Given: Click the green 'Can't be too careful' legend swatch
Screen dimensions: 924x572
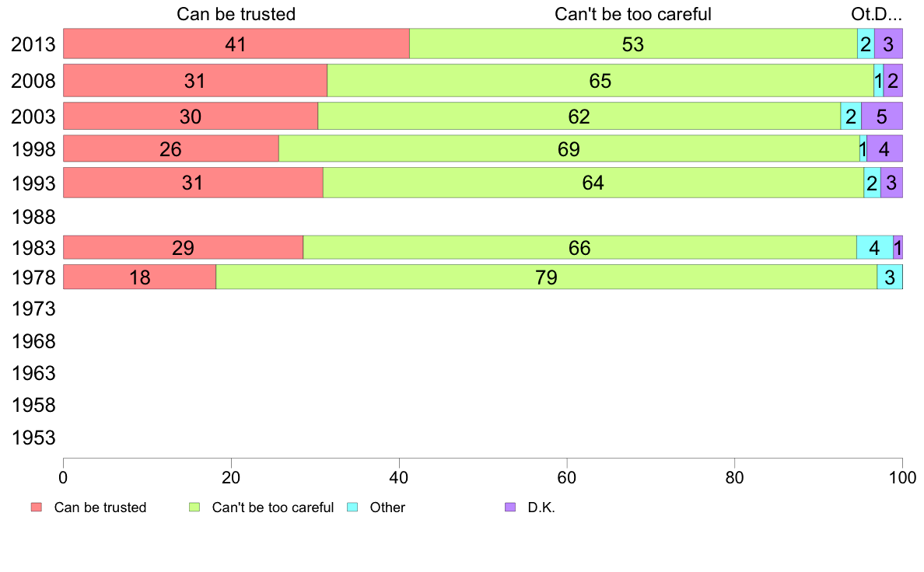Looking at the screenshot, I should (x=194, y=507).
